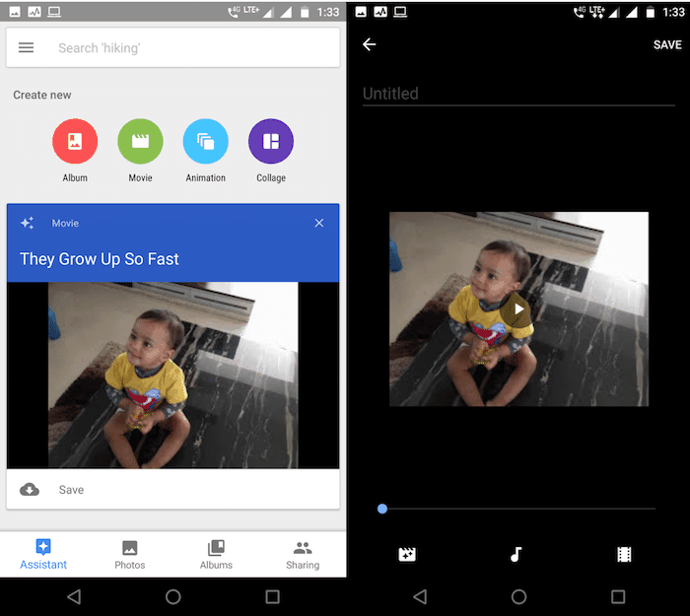Screen dimensions: 690x616
Task: Tap the right phone's Android home button
Action: 518,596
